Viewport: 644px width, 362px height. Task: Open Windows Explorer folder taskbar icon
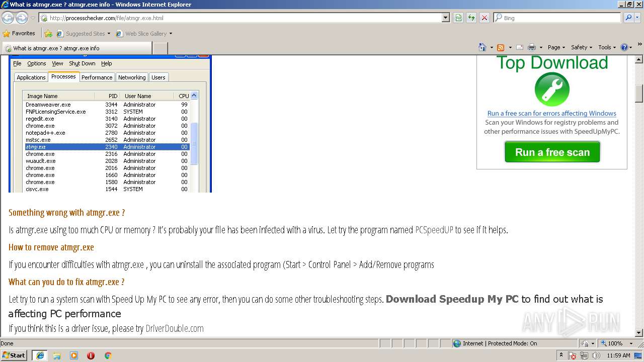pyautogui.click(x=57, y=355)
